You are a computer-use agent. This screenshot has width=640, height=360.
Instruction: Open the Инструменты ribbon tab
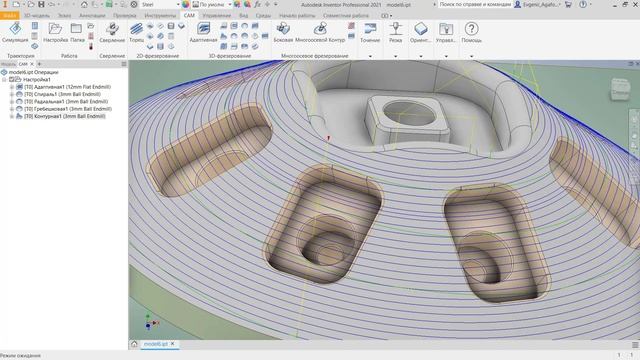(x=160, y=16)
